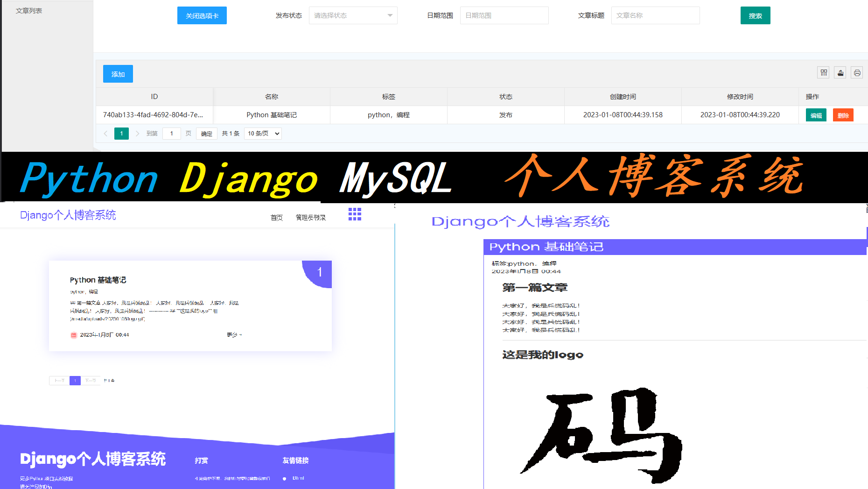Click the page number jump input

[172, 134]
